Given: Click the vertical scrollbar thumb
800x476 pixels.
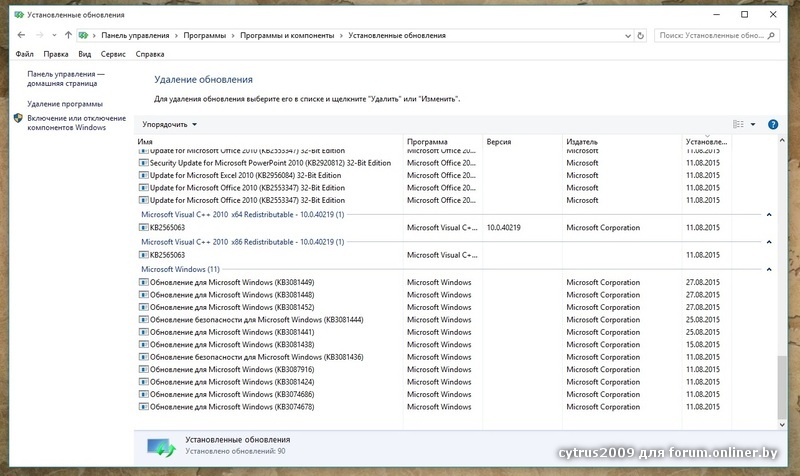Looking at the screenshot, I should (782, 387).
